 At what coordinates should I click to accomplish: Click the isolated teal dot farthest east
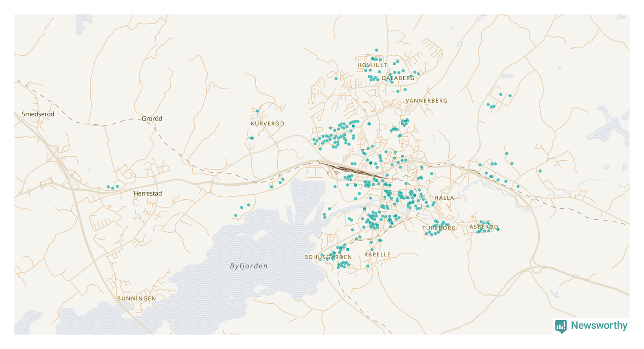(x=540, y=171)
